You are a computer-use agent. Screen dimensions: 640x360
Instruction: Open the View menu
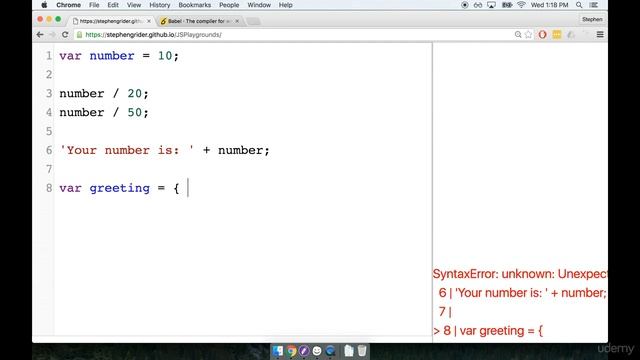pos(134,5)
